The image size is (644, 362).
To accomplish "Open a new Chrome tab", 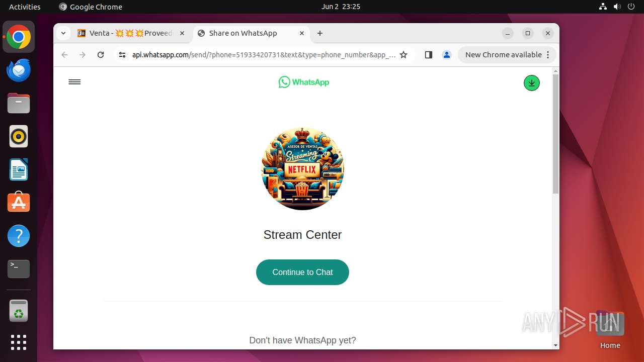I will (320, 33).
